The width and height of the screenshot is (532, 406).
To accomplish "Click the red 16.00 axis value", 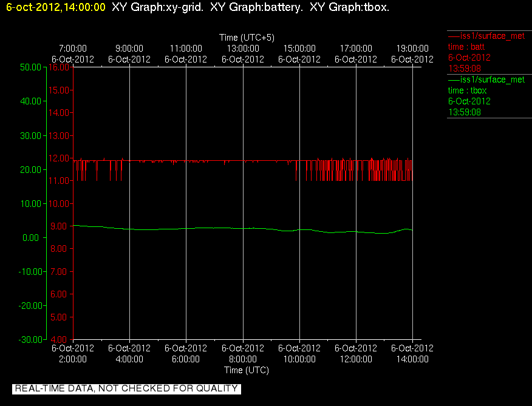I will pos(59,67).
